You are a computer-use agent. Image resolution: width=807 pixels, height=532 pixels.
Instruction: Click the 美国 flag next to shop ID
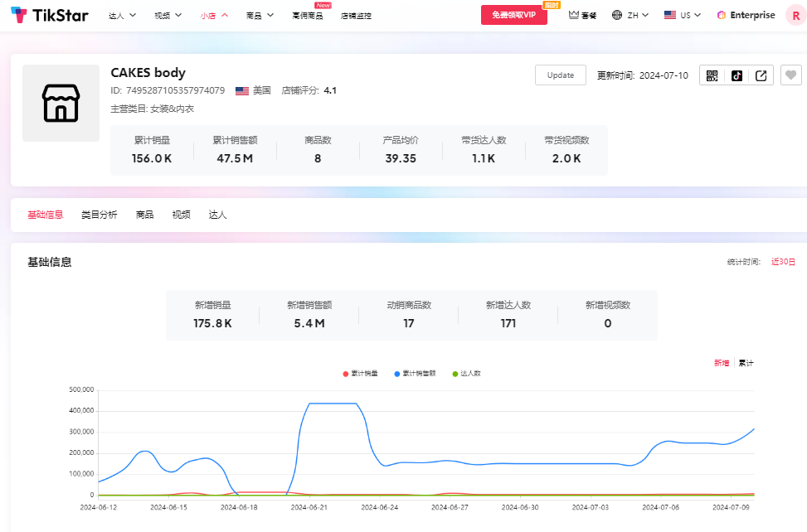click(242, 91)
